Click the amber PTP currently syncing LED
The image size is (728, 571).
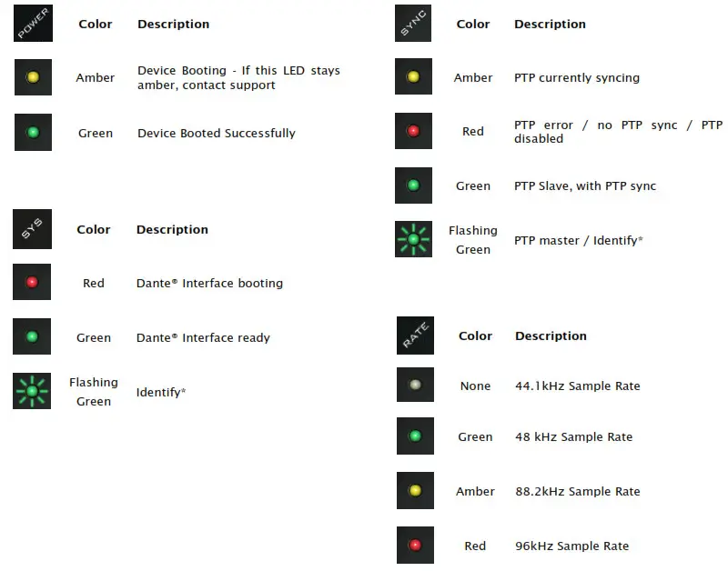click(413, 76)
